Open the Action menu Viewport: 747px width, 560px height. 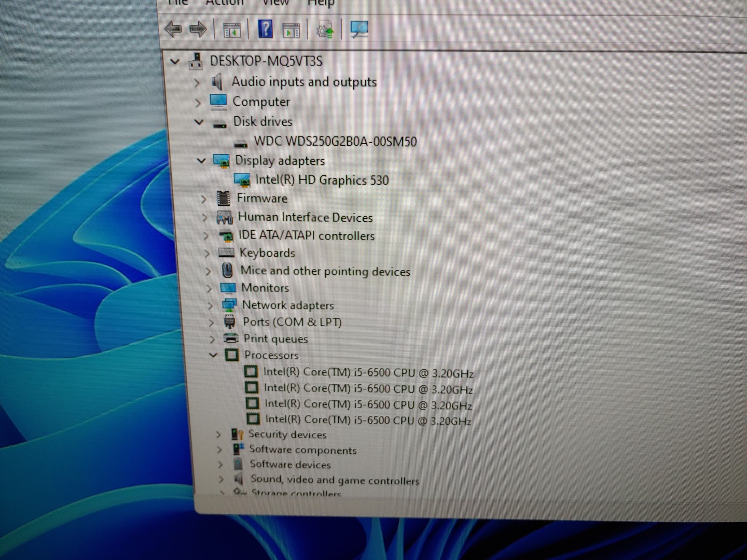point(225,3)
